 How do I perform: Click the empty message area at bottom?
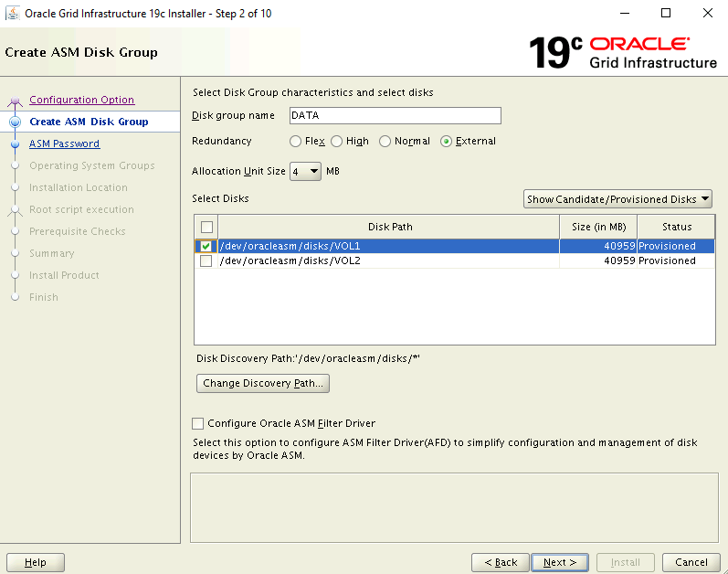point(454,507)
